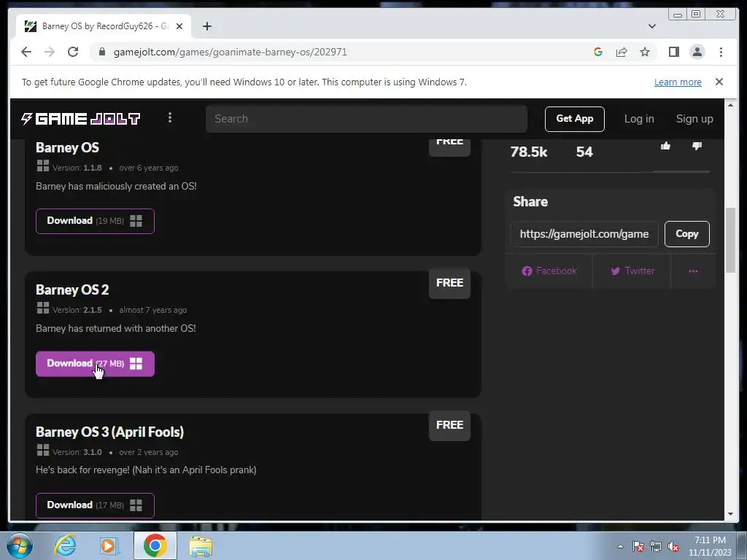Close the Barney OS tab
Screen dimensions: 747x560
pos(179,26)
